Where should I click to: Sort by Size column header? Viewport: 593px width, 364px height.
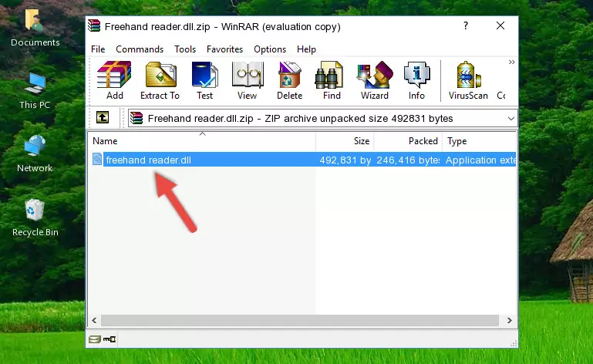tap(345, 141)
